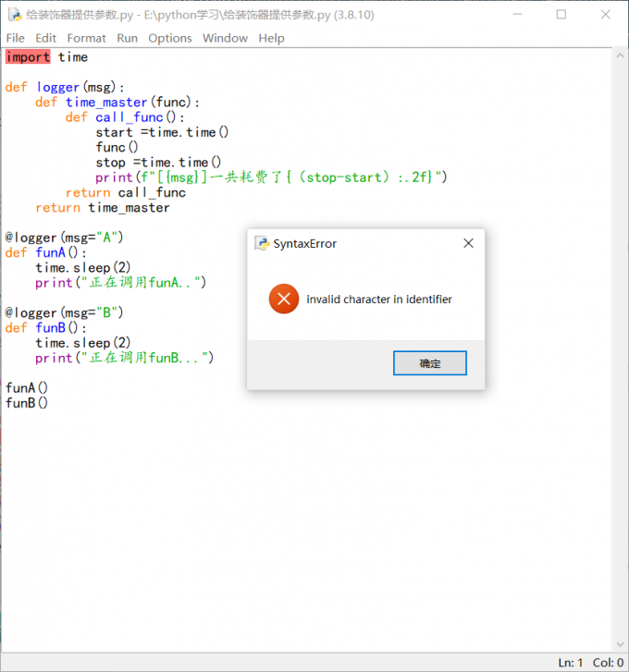Click the scrollbar down arrow

click(619, 645)
